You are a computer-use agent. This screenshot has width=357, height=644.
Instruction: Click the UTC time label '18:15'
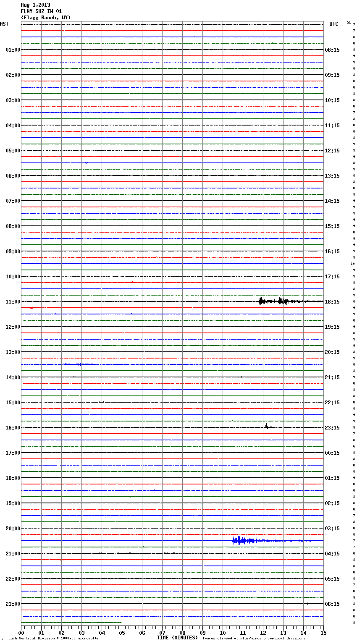[332, 302]
